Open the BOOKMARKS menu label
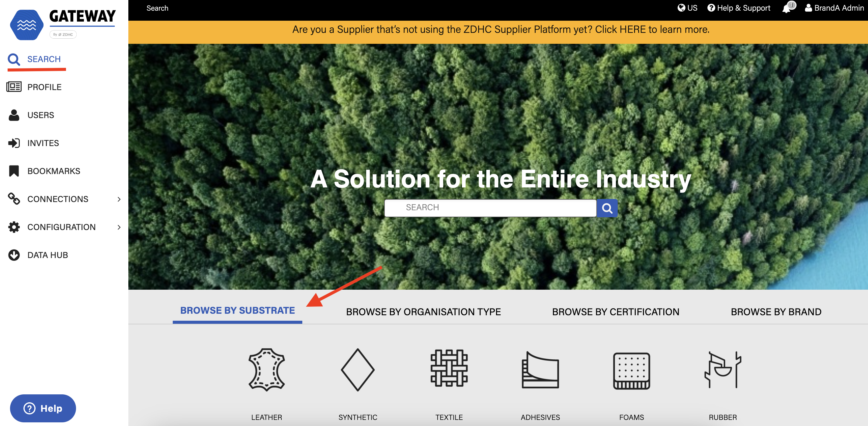This screenshot has width=868, height=426. click(x=54, y=171)
